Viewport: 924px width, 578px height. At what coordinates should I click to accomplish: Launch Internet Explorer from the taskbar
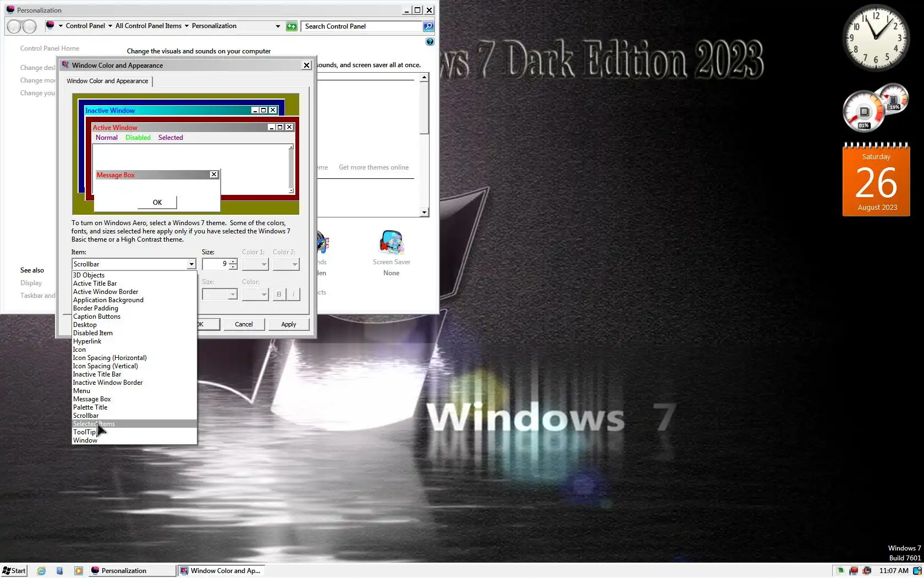[x=41, y=571]
